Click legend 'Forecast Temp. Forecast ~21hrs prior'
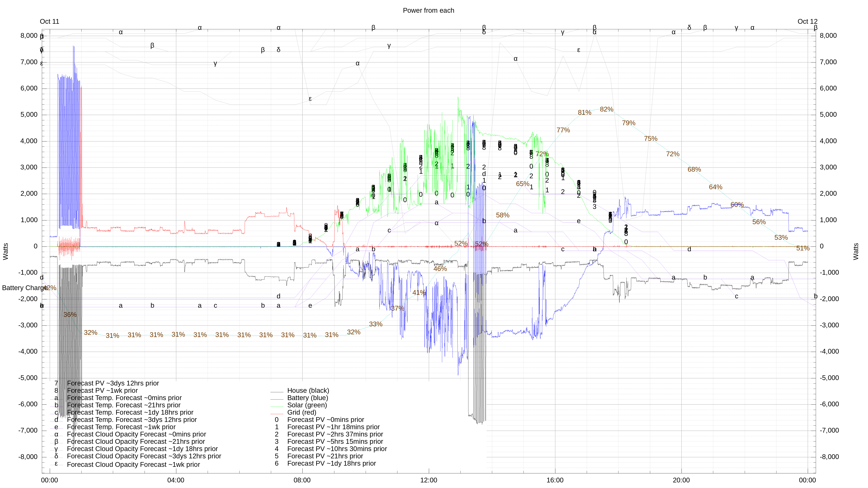The image size is (868, 488). point(124,405)
